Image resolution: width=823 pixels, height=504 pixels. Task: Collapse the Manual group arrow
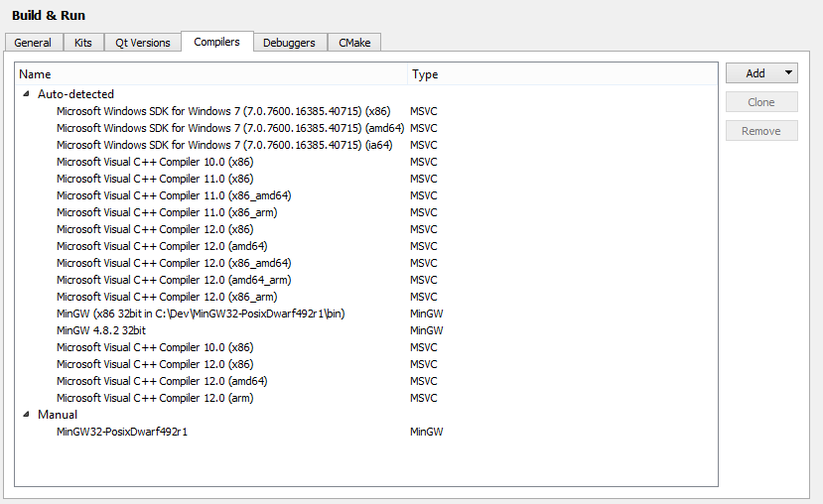click(26, 415)
